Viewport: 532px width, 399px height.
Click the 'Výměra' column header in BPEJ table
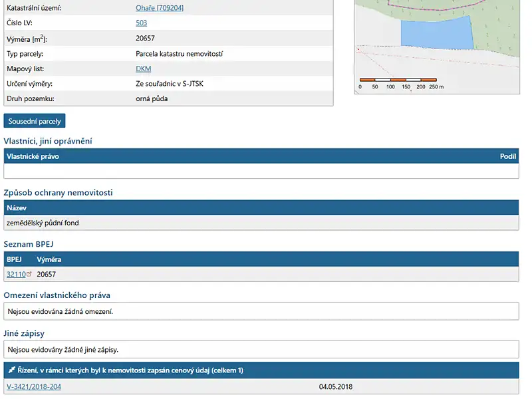pos(49,259)
